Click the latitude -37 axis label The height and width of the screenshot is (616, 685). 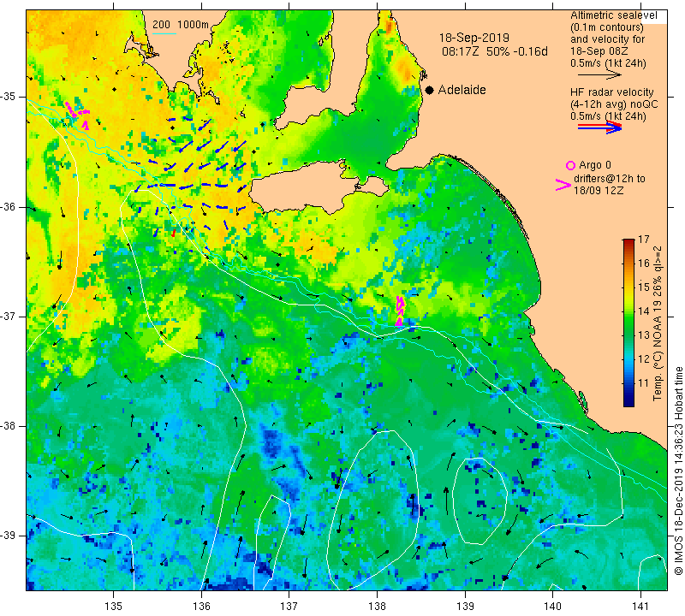[9, 316]
